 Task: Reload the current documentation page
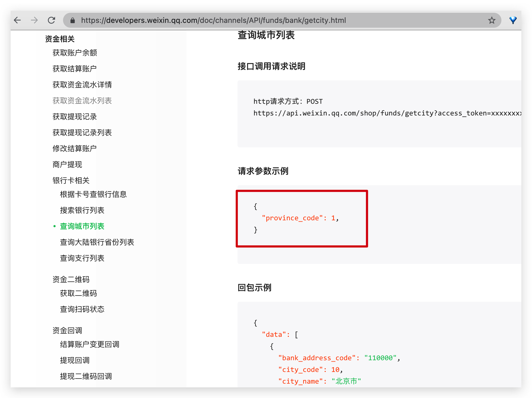coord(52,20)
